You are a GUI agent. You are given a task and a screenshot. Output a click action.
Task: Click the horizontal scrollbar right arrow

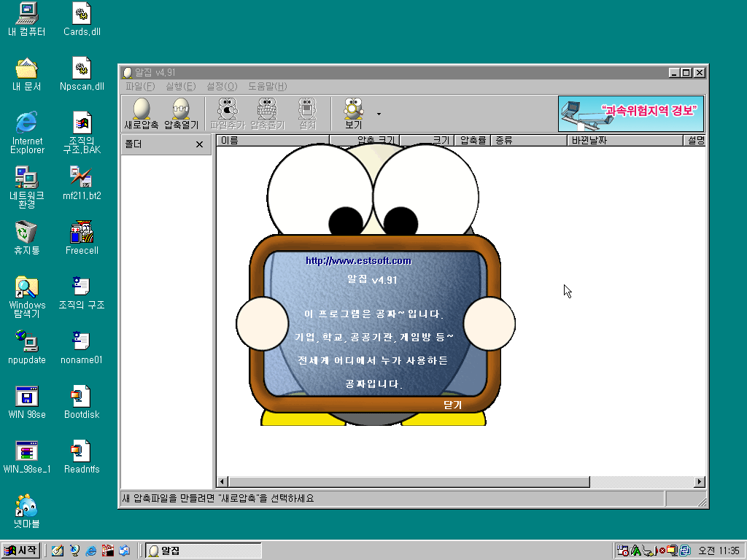click(700, 481)
